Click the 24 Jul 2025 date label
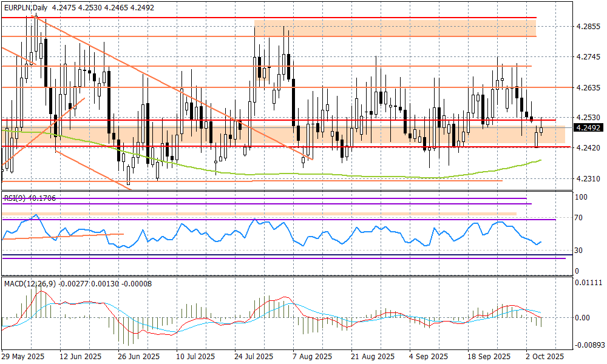Screen dimensions: 607x364 point(254,357)
